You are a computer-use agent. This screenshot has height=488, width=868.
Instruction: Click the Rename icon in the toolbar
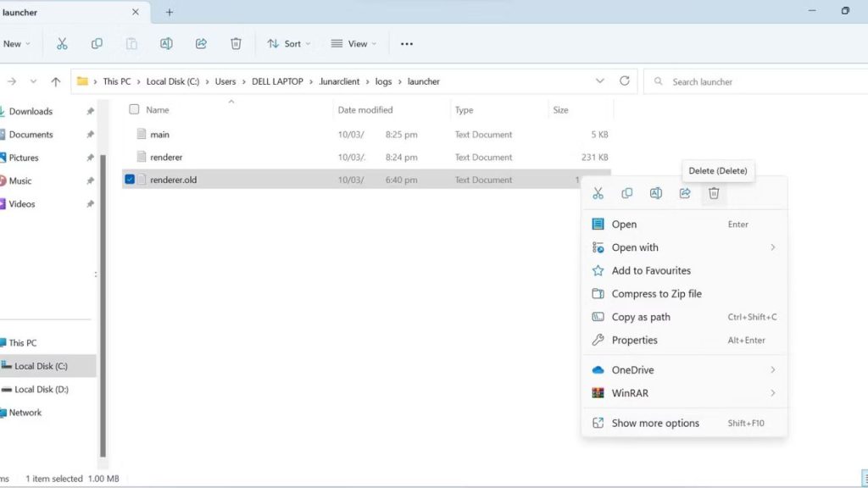click(166, 43)
